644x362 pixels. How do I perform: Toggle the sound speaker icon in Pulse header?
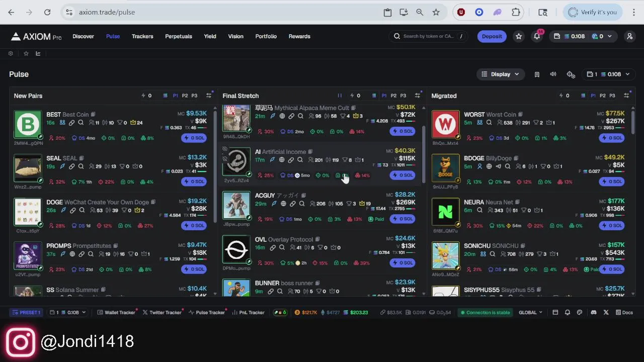click(553, 74)
